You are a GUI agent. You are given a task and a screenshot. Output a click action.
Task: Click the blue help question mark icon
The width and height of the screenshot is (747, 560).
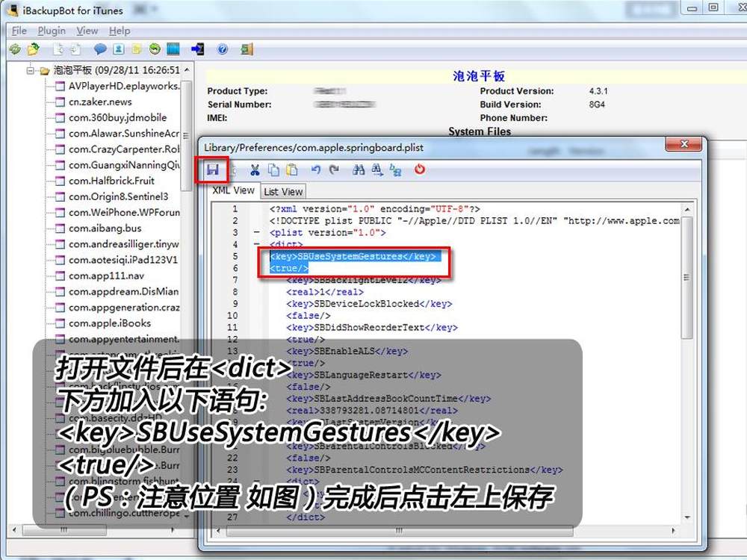click(x=222, y=49)
